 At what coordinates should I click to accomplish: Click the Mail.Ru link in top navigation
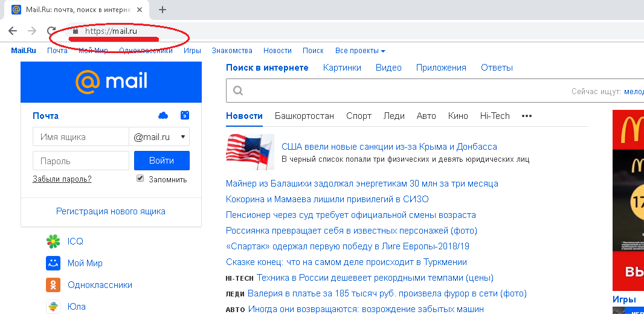24,51
